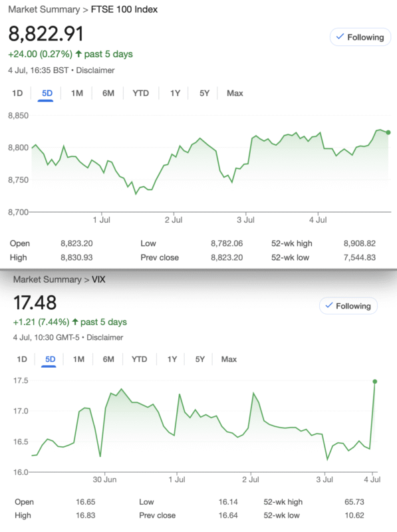
Task: Select the 5D tab on FTSE 100 chart
Action: coord(47,93)
